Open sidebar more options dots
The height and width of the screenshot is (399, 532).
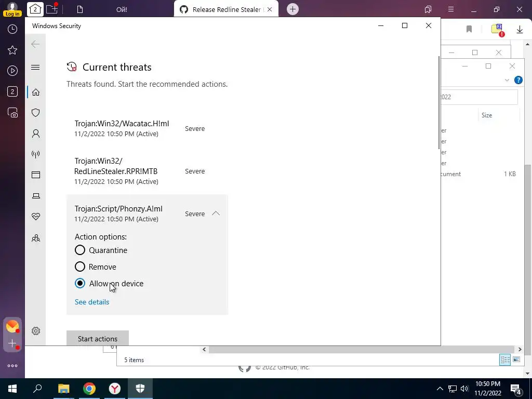[12, 366]
